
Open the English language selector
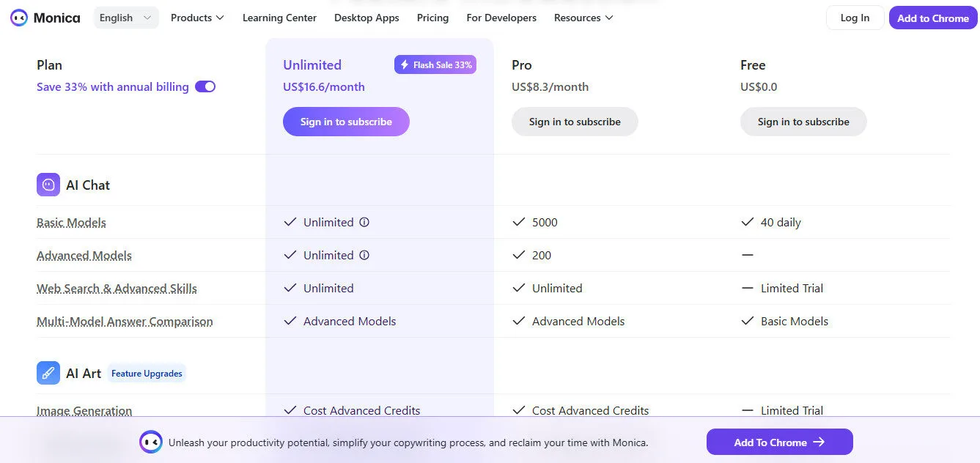(x=125, y=17)
